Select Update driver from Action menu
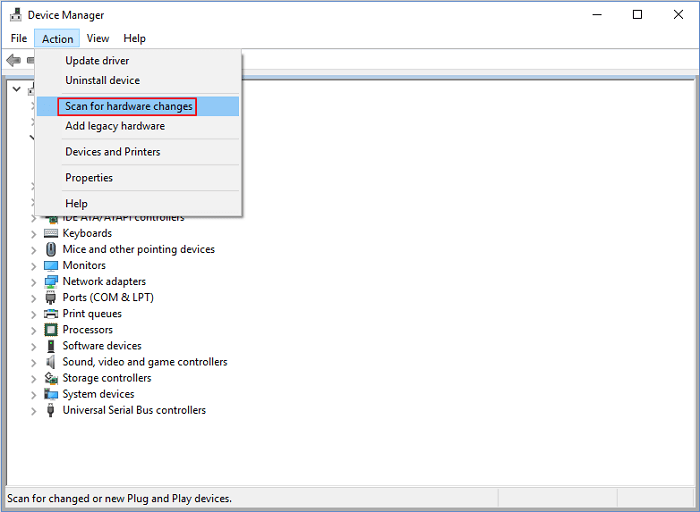Viewport: 700px width, 512px height. [x=97, y=61]
